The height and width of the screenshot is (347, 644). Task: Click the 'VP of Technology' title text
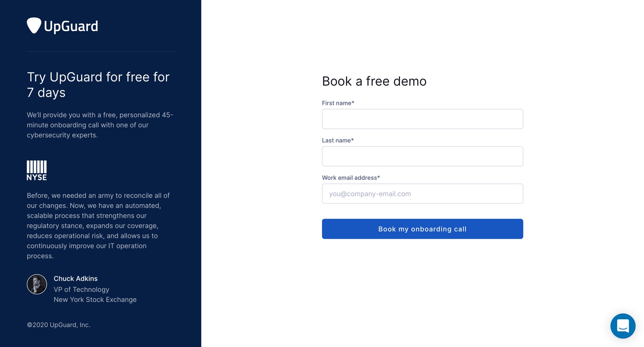[81, 289]
